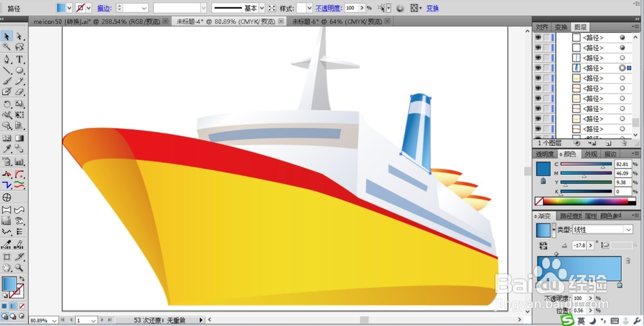Viewport: 644px width, 326px height.
Task: Enable Draw Normal mode in toolbox
Action: coord(5,316)
